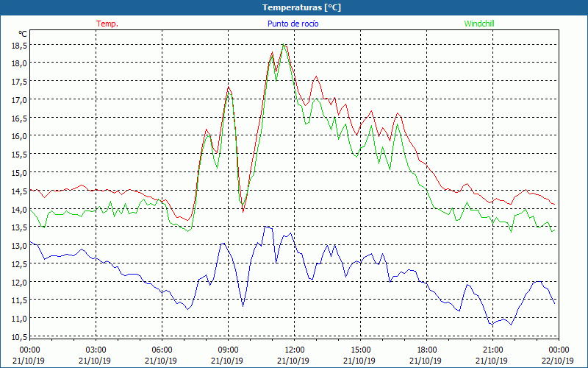The width and height of the screenshot is (588, 368).
Task: Click the 10,5 y-axis value
Action: (x=21, y=337)
